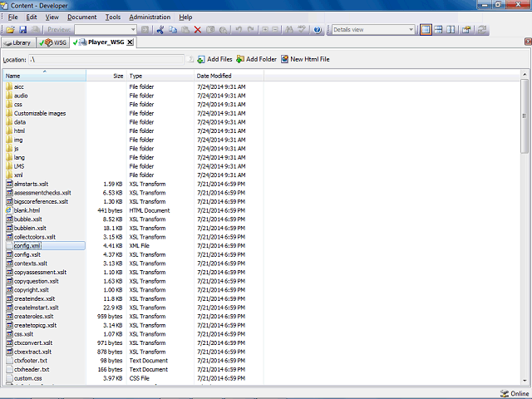The width and height of the screenshot is (532, 399).
Task: Click the refresh icon at toolbar end
Action: click(x=482, y=30)
